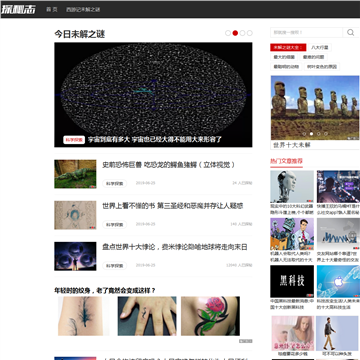The width and height of the screenshot is (360, 360).
Task: Click 科学探索 tag under the book article
Action: (115, 225)
